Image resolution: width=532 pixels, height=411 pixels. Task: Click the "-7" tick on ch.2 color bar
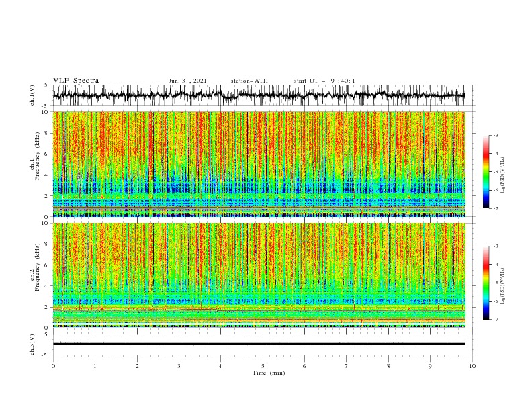(x=495, y=320)
